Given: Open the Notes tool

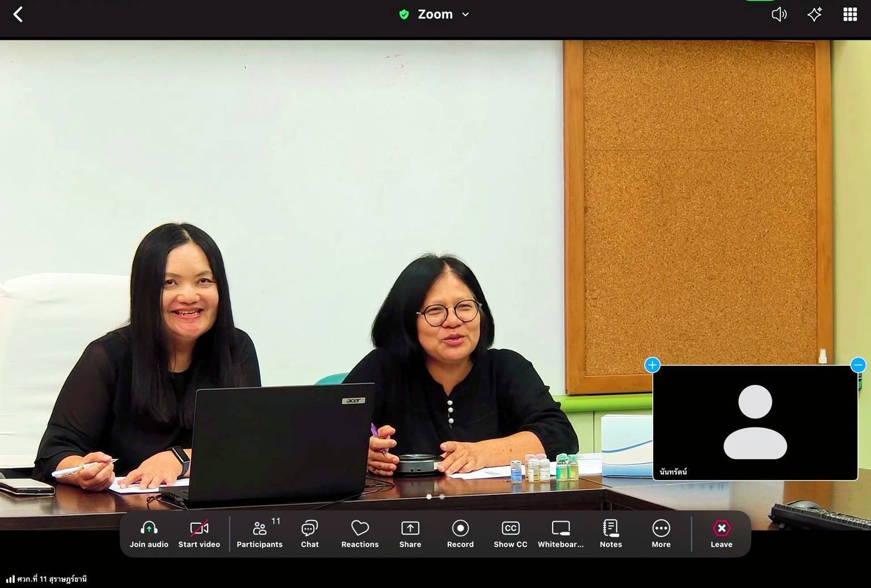Looking at the screenshot, I should pos(611,534).
